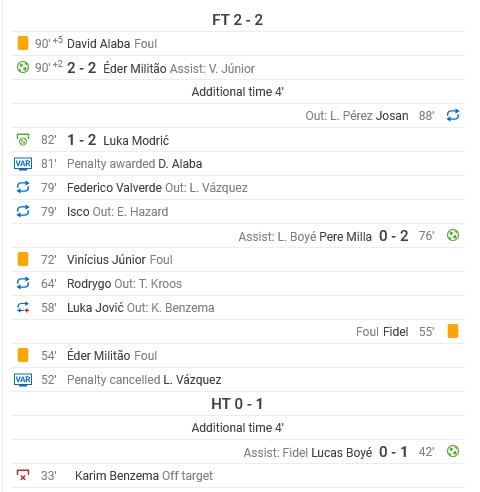The image size is (480, 492).
Task: Click the goal icon for Pere Milla's 76' goal
Action: coord(453,235)
